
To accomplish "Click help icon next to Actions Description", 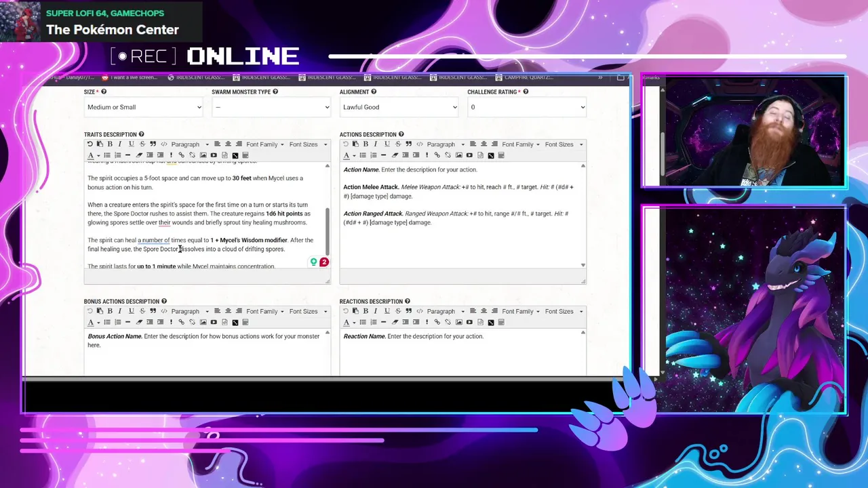I will [x=401, y=134].
